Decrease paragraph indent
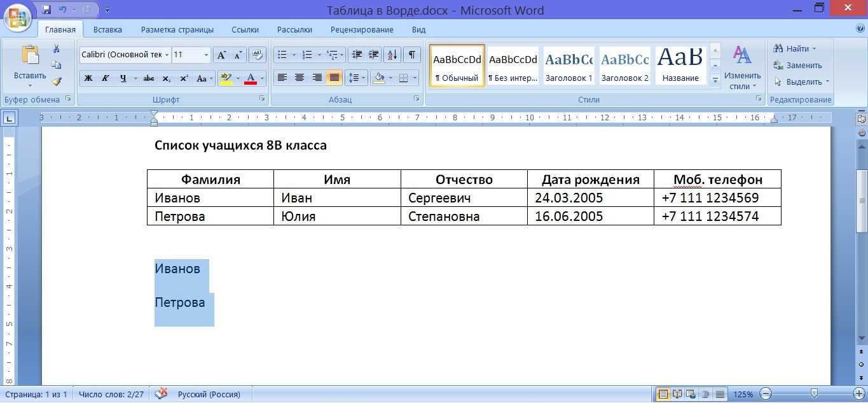The image size is (868, 403). click(x=357, y=55)
